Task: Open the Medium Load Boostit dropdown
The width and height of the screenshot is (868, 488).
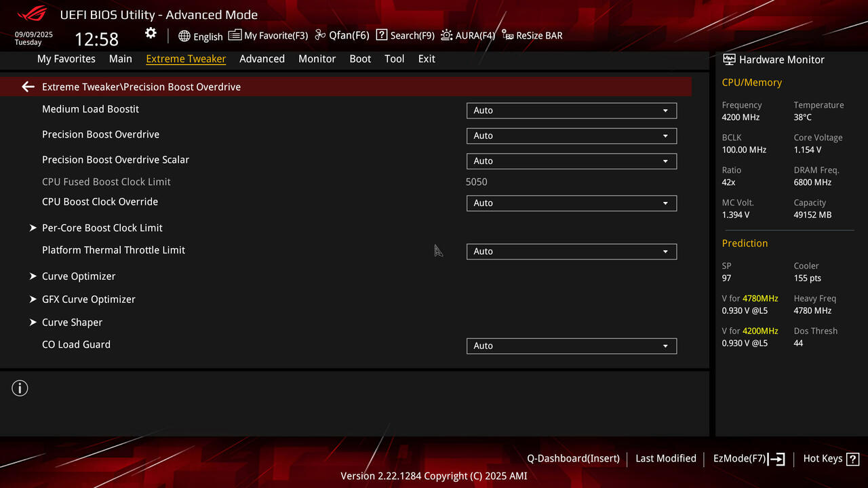Action: (572, 110)
